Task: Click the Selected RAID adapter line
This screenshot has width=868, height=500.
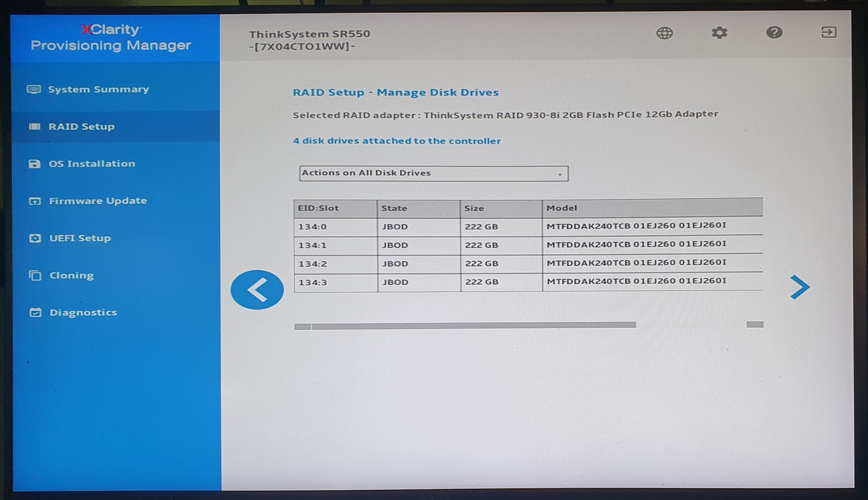Action: tap(505, 115)
